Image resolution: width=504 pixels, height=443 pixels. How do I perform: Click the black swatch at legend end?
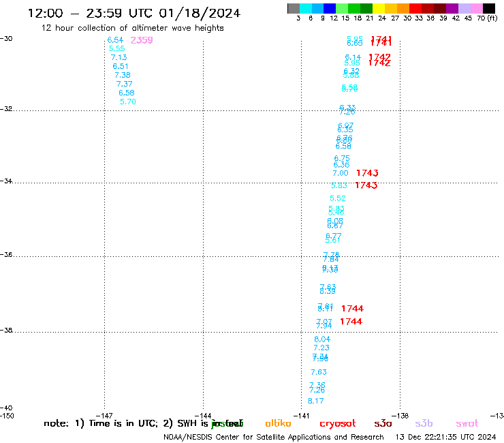point(489,8)
